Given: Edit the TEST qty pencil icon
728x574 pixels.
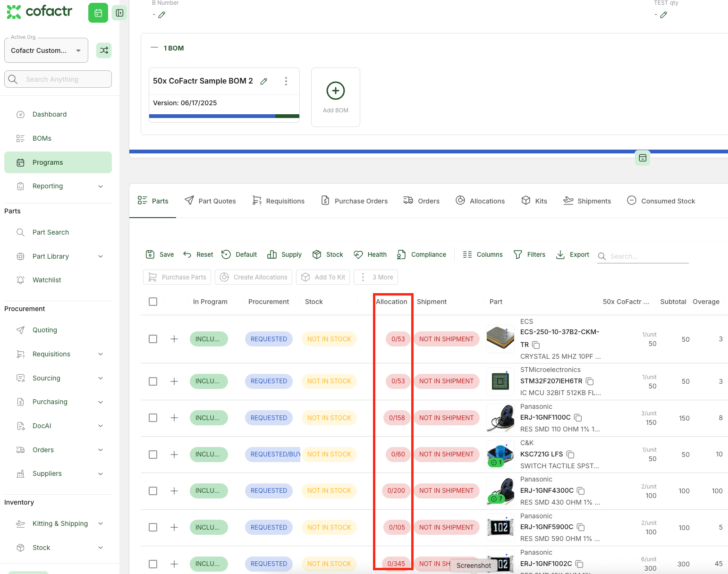Looking at the screenshot, I should [664, 15].
